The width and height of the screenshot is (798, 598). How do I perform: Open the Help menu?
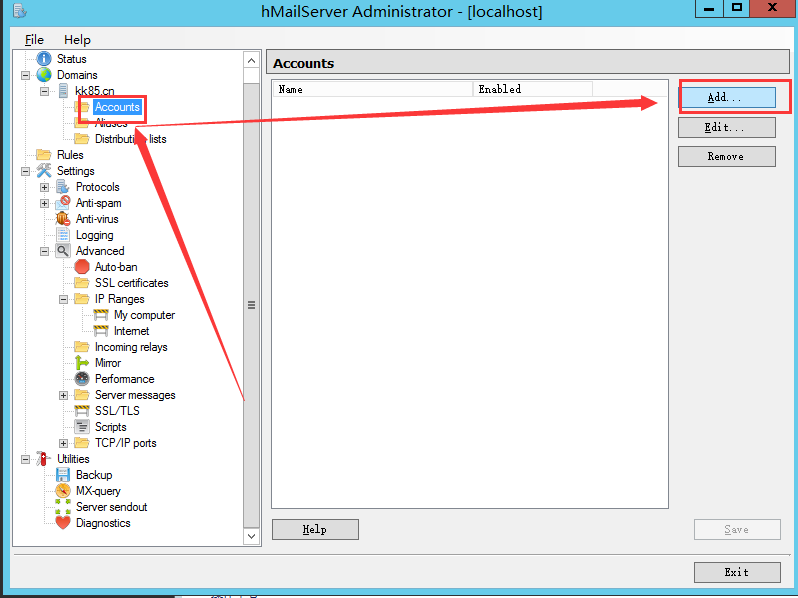[77, 40]
